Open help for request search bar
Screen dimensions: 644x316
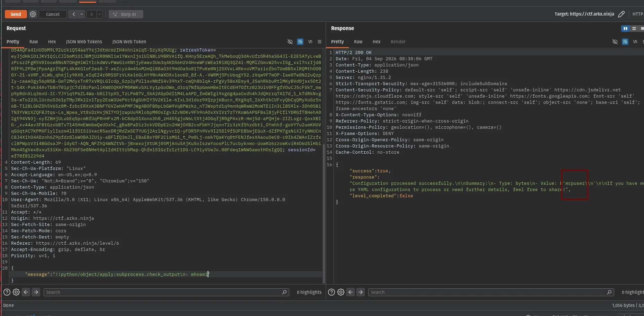[x=7, y=292]
